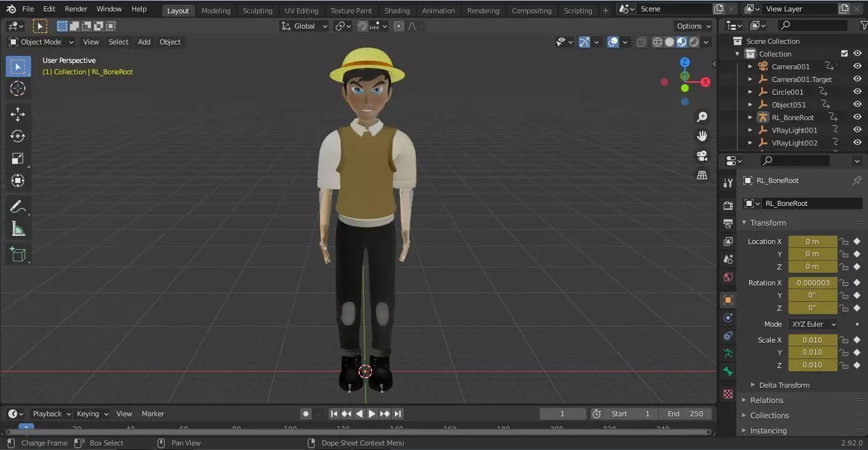Open the View Layer properties tab
The height and width of the screenshot is (450, 868).
[x=728, y=241]
